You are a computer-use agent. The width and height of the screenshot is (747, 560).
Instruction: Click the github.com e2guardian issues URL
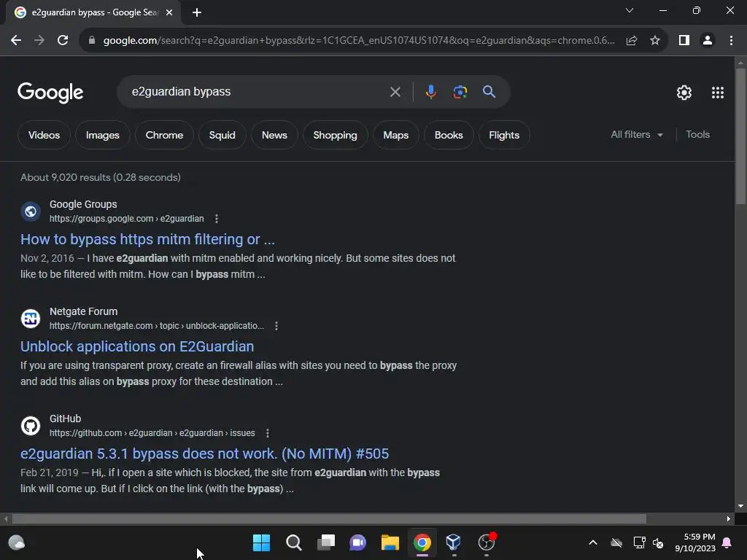point(152,433)
